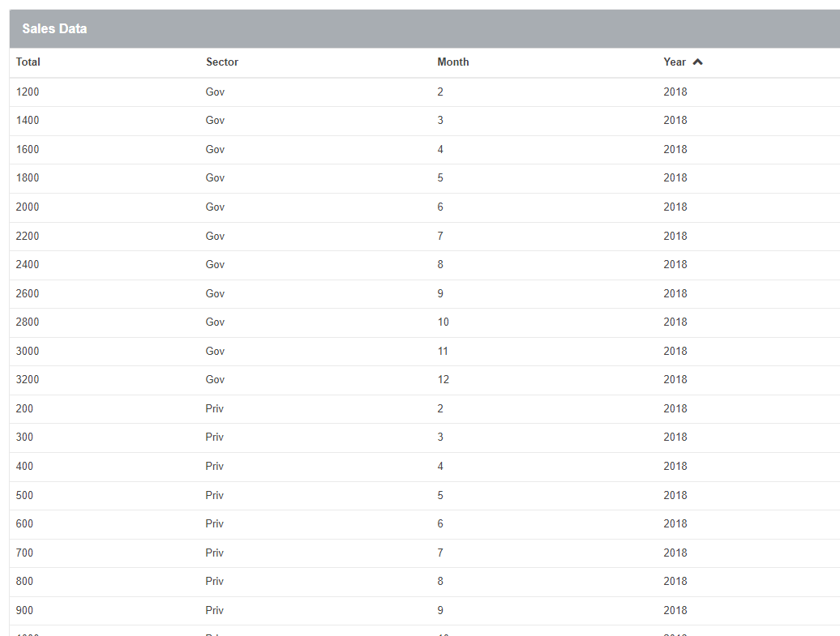Click month 11 in the Gov rows
The image size is (840, 636).
pyautogui.click(x=443, y=352)
